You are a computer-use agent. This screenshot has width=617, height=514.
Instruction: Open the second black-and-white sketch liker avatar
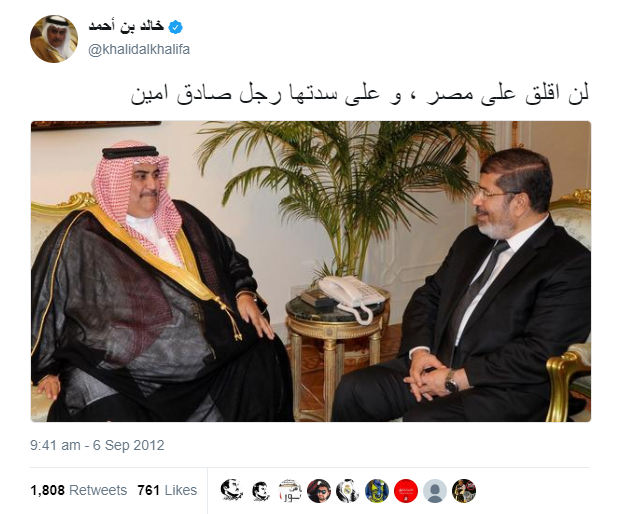click(x=260, y=491)
